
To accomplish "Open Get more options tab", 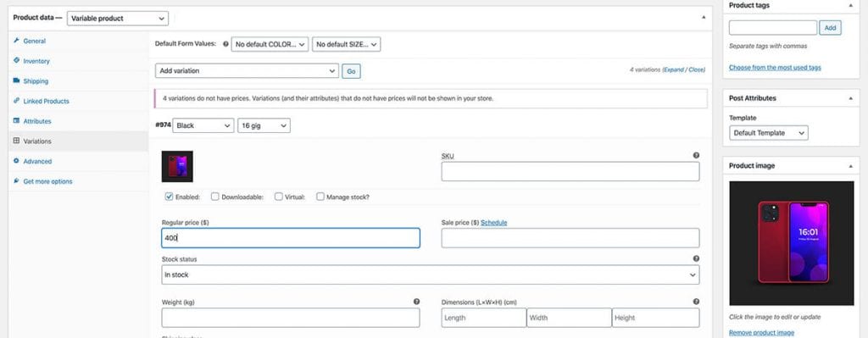I will (x=47, y=181).
